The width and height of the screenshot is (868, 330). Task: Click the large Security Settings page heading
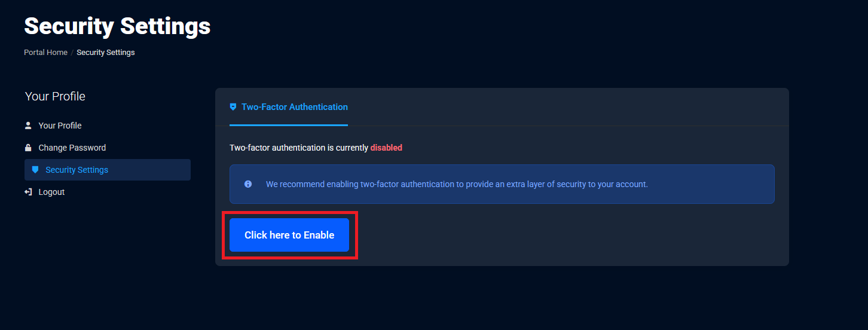(117, 26)
